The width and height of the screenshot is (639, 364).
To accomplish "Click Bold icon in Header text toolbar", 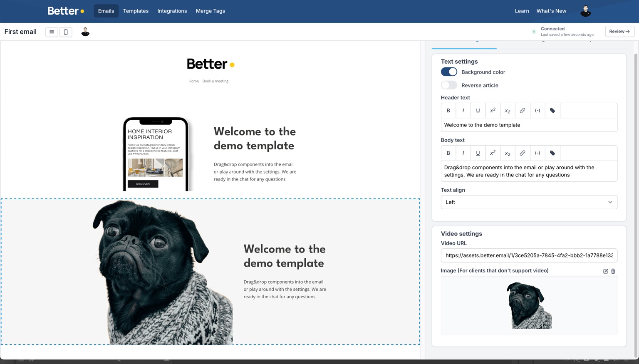I will [x=448, y=111].
